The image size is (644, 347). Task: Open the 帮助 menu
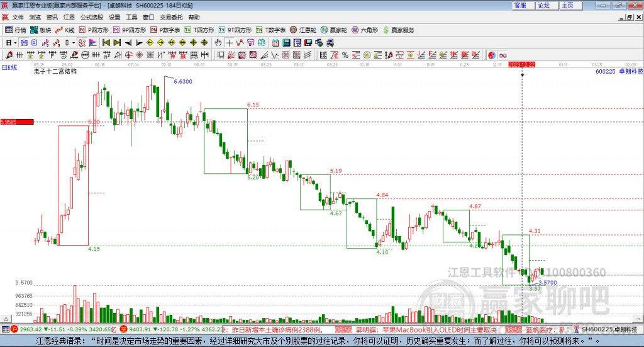click(x=194, y=17)
